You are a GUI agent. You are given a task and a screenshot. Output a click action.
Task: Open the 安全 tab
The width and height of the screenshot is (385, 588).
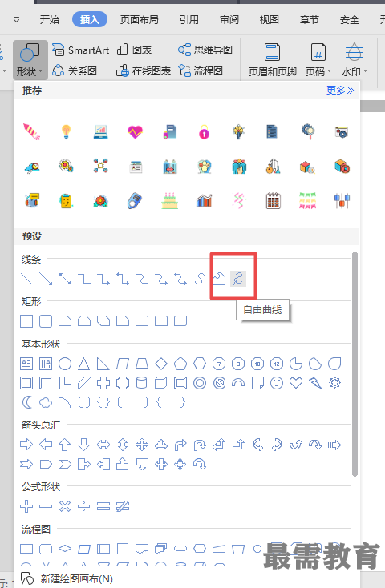pos(350,19)
